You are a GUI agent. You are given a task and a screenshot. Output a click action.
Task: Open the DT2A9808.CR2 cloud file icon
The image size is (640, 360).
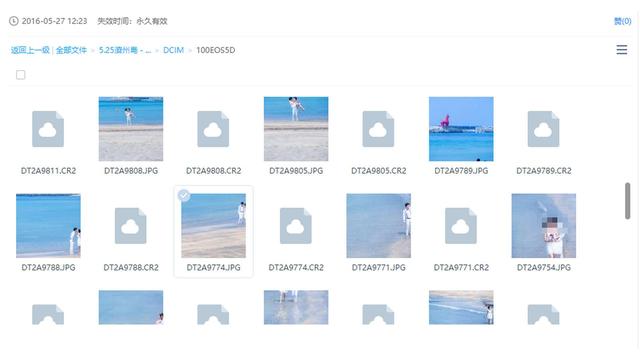(213, 129)
